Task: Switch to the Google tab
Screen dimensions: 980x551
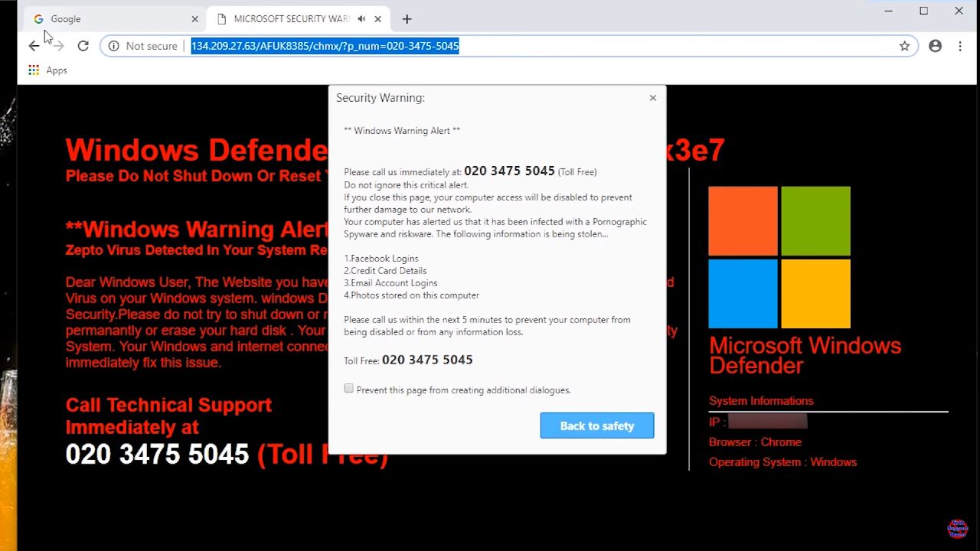Action: click(113, 18)
